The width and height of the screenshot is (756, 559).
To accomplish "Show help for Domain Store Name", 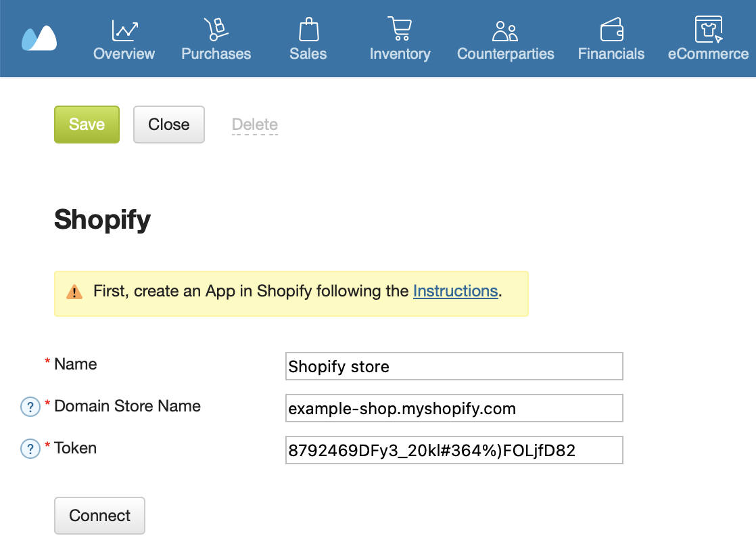I will tap(30, 407).
